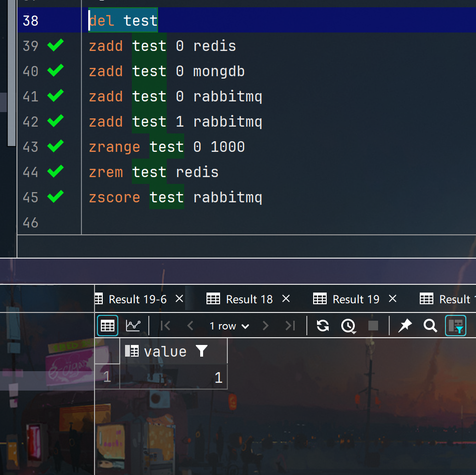Switch to table grid view
This screenshot has width=476, height=475.
(x=108, y=326)
